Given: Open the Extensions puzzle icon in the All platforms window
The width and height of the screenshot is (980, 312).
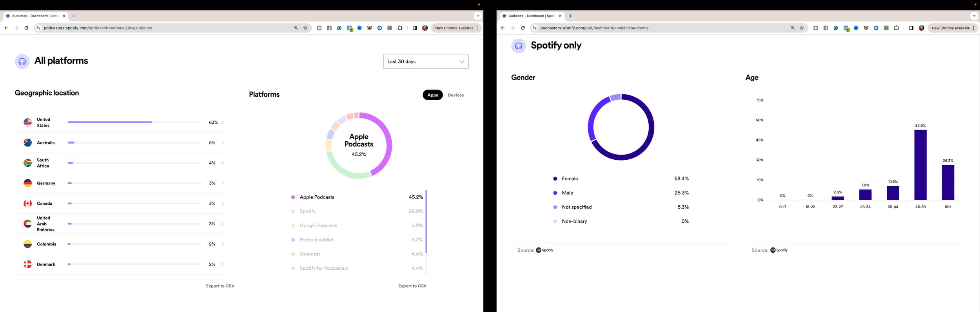Looking at the screenshot, I should (400, 28).
